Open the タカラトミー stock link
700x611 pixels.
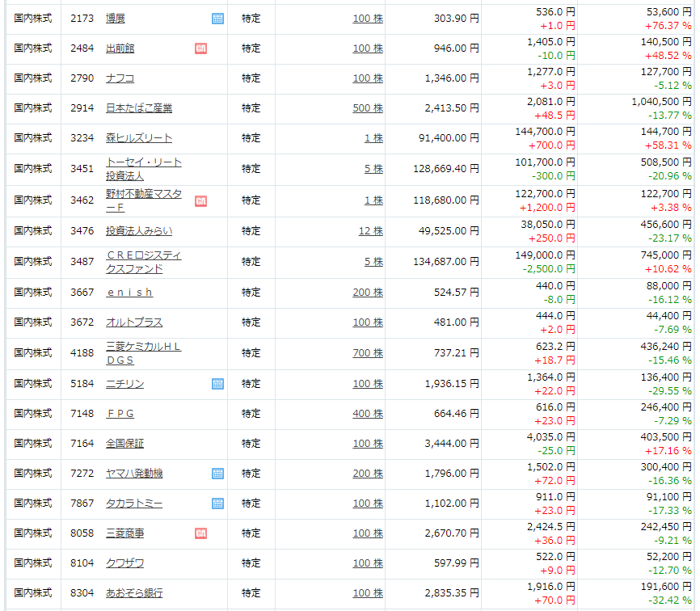(134, 504)
